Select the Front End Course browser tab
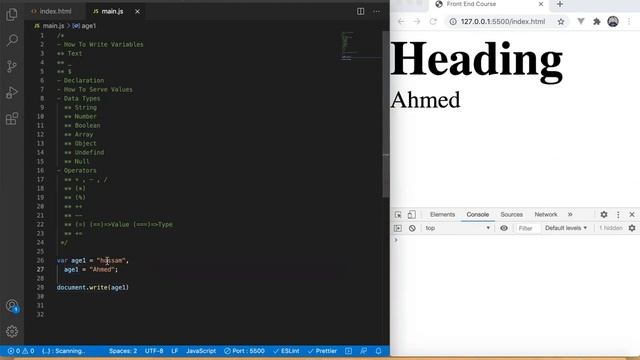640x360 pixels. click(x=471, y=4)
